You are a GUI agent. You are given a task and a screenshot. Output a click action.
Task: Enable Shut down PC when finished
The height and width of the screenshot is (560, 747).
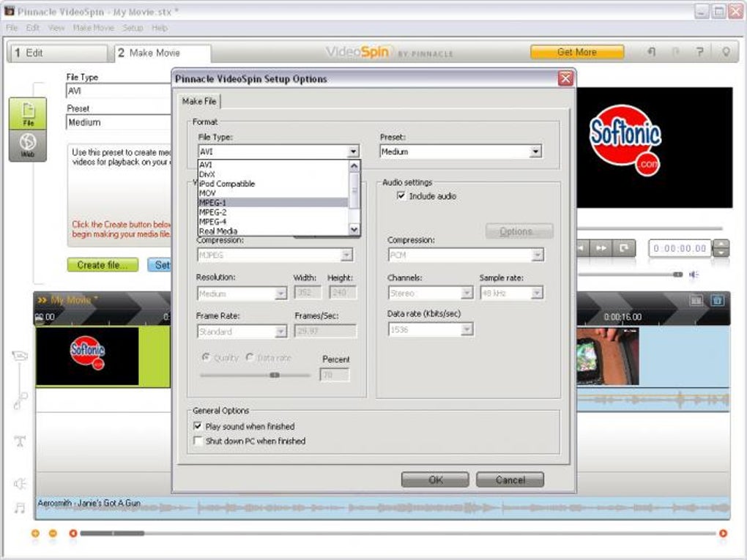(x=198, y=441)
